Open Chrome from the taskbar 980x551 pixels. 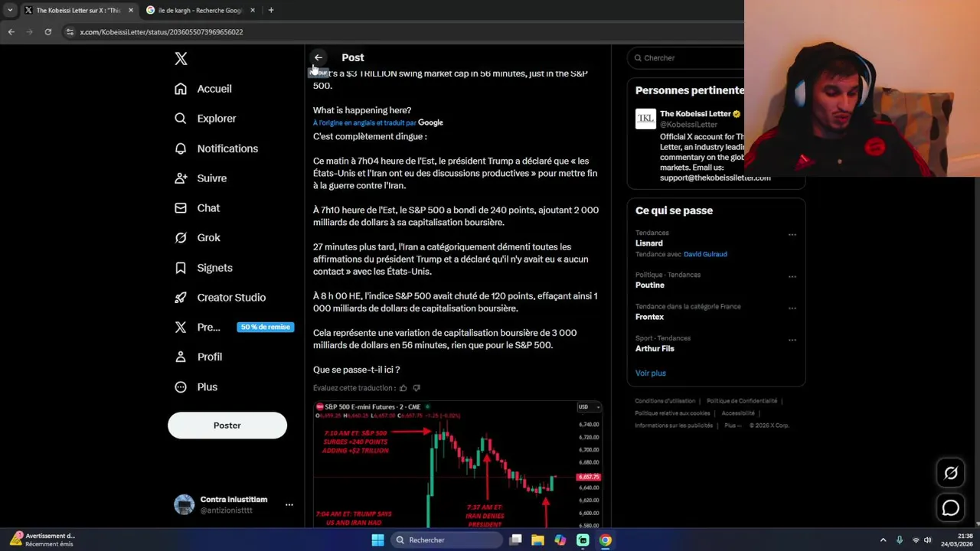605,540
